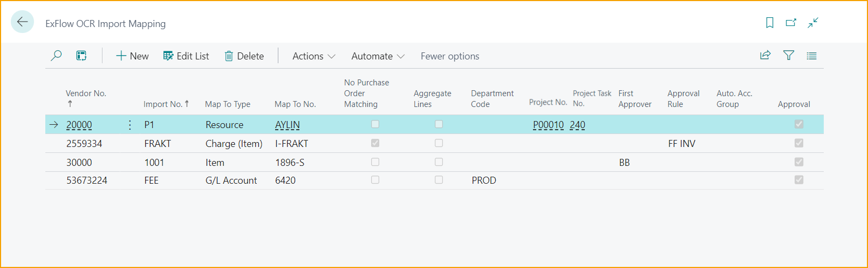Image resolution: width=868 pixels, height=268 pixels.
Task: Show the list view layout icon
Action: tap(811, 56)
